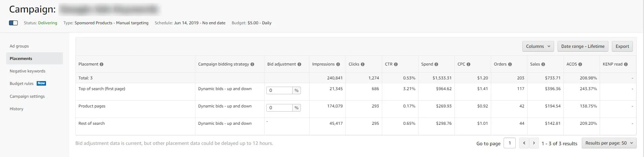
Task: Click info icon next to CTR header
Action: tap(396, 64)
